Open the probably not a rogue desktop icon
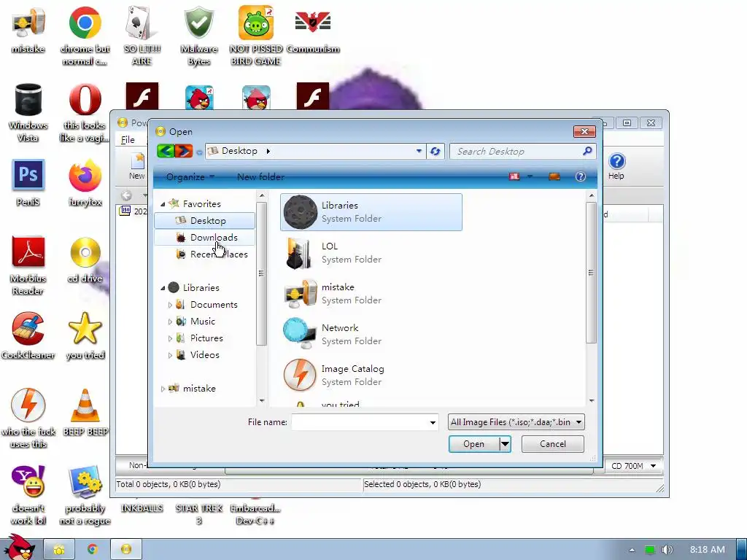 85,495
